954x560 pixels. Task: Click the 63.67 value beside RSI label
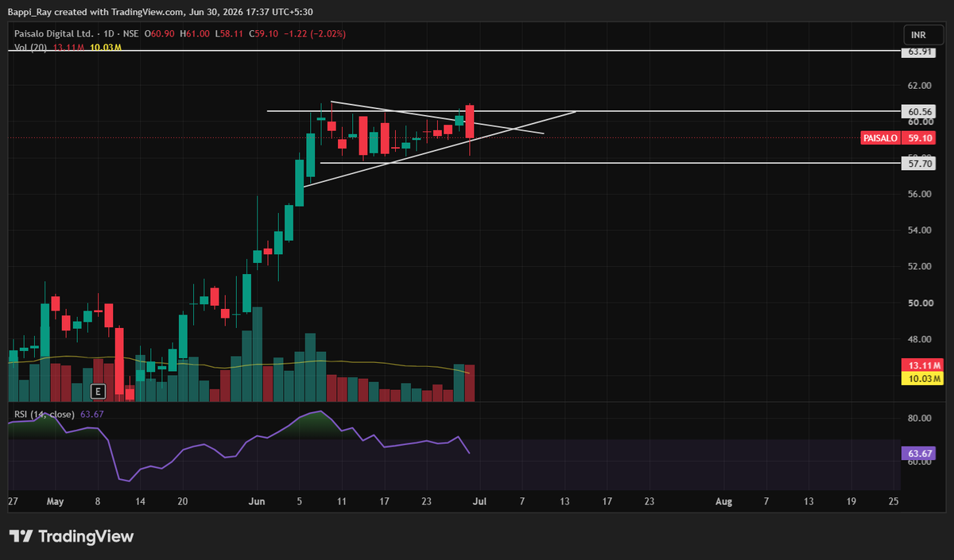(92, 414)
